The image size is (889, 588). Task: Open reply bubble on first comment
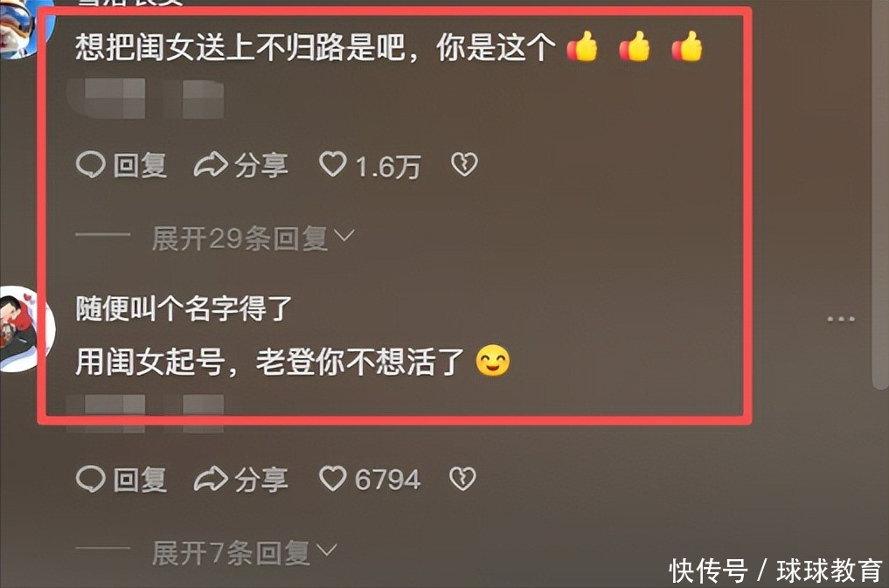click(x=90, y=165)
